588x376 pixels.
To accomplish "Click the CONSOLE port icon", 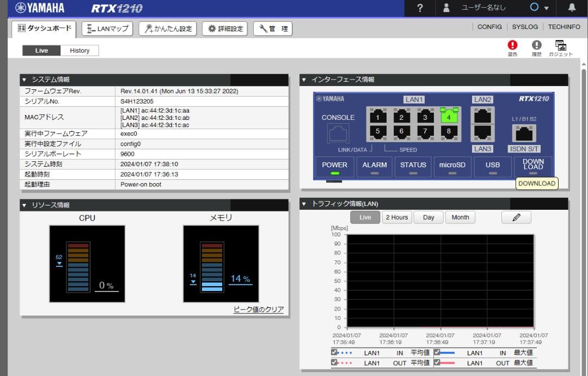I will (x=338, y=133).
